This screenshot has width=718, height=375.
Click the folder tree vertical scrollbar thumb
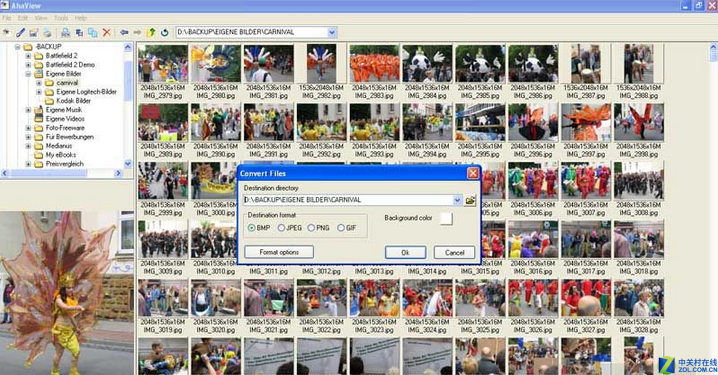(128, 81)
